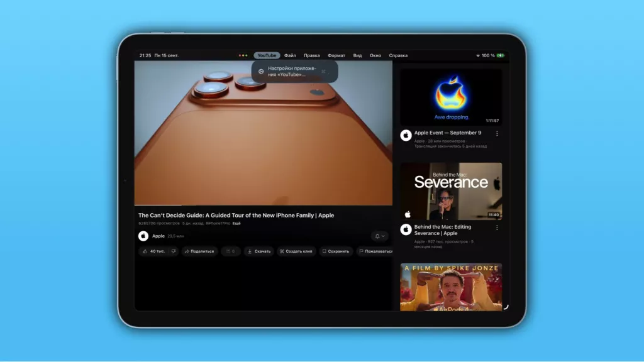Click the #iPhone17Pro hashtag link
The image size is (644, 362).
pyautogui.click(x=217, y=223)
